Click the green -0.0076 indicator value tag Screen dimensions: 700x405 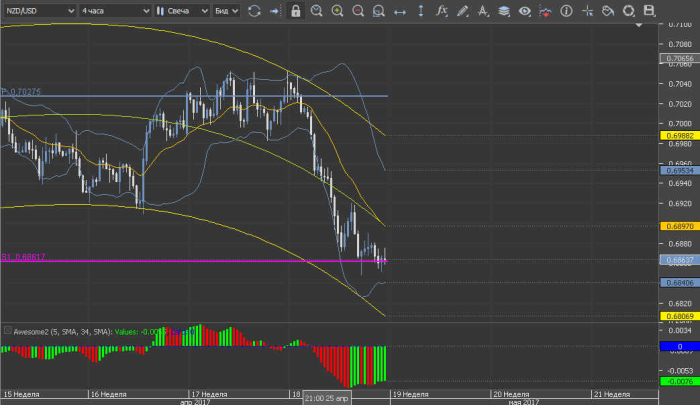[x=679, y=381]
